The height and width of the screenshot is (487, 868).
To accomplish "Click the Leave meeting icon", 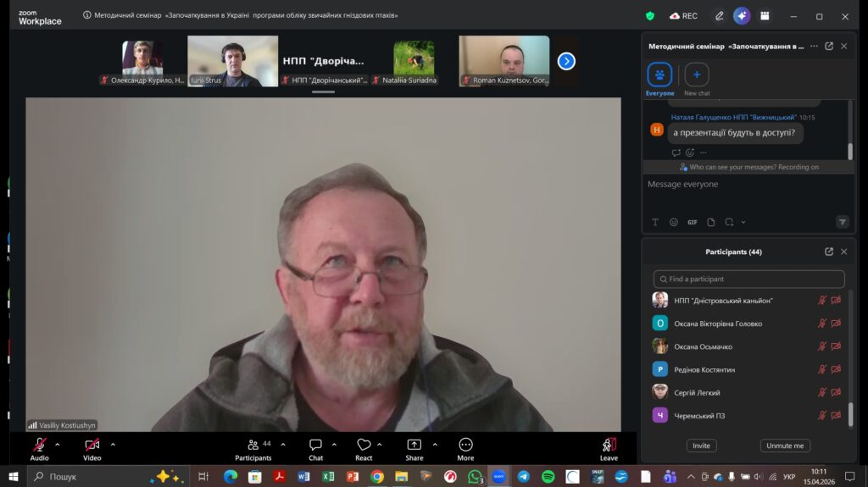I will click(x=609, y=445).
